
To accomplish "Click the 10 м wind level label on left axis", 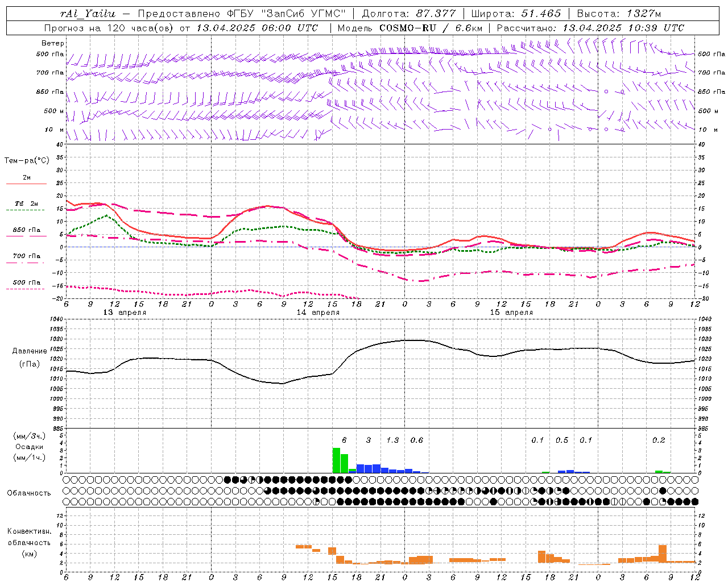I will tap(55, 130).
